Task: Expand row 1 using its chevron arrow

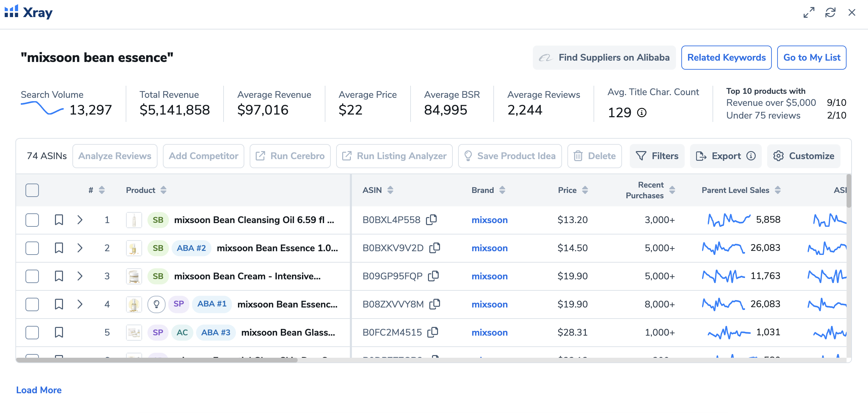Action: 80,220
